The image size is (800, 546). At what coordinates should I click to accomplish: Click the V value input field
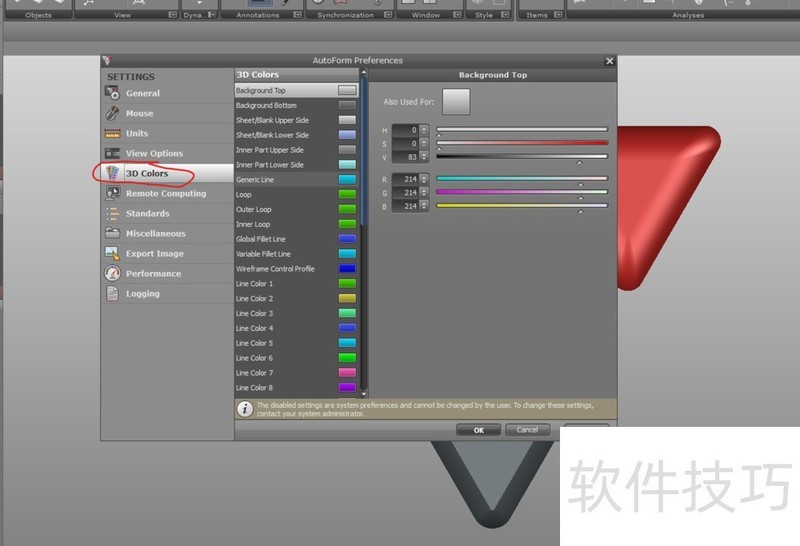point(406,157)
